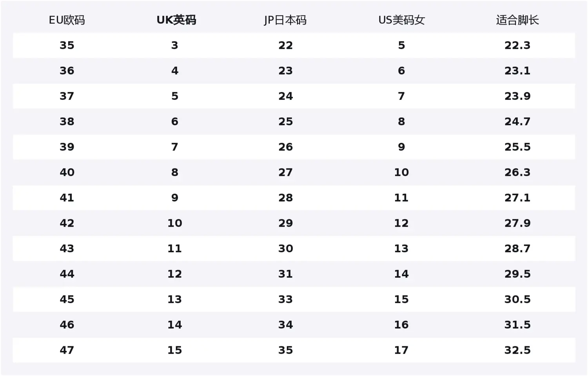
Task: Click foot length 25.5 cell
Action: tap(517, 147)
